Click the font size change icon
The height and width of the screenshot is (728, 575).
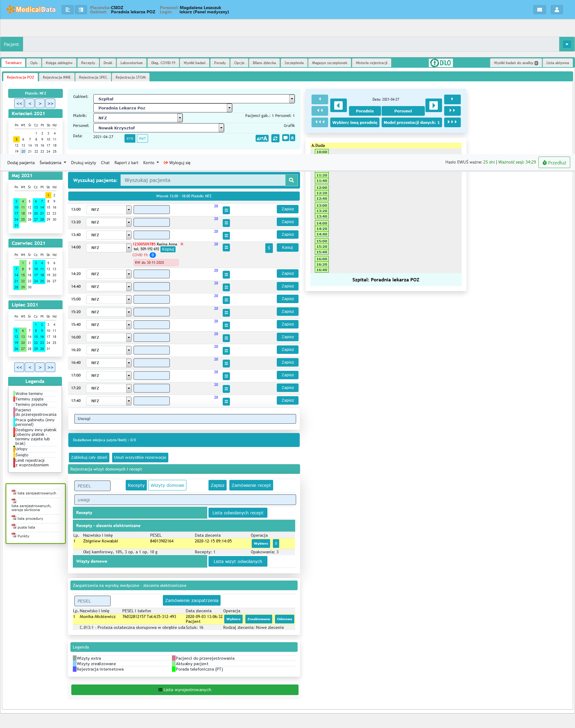tap(262, 138)
